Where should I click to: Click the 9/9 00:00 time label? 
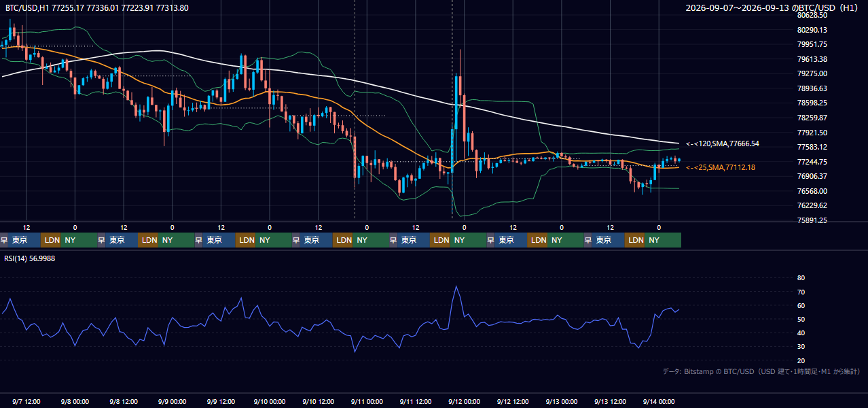tap(173, 401)
